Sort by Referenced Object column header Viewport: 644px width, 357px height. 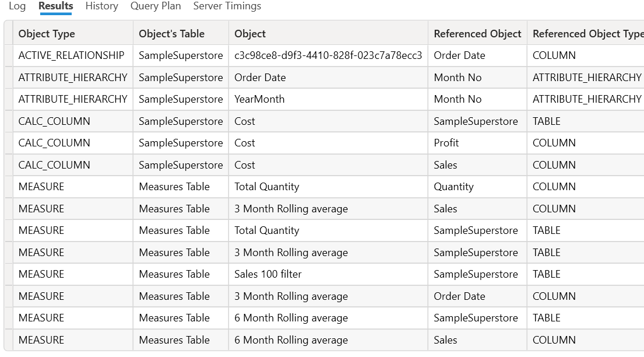coord(477,34)
